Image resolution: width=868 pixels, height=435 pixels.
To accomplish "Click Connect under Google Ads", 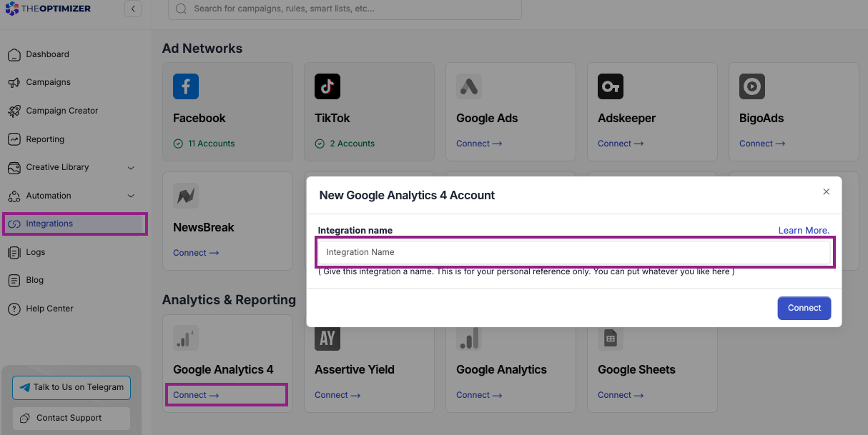I will click(x=479, y=144).
